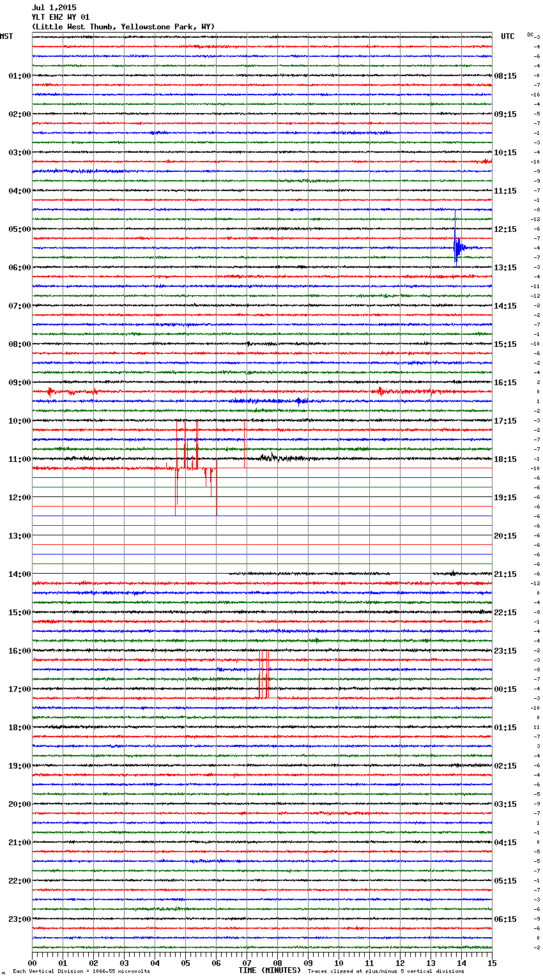
Task: Click the "21:15" UTC label
Action: coord(505,574)
